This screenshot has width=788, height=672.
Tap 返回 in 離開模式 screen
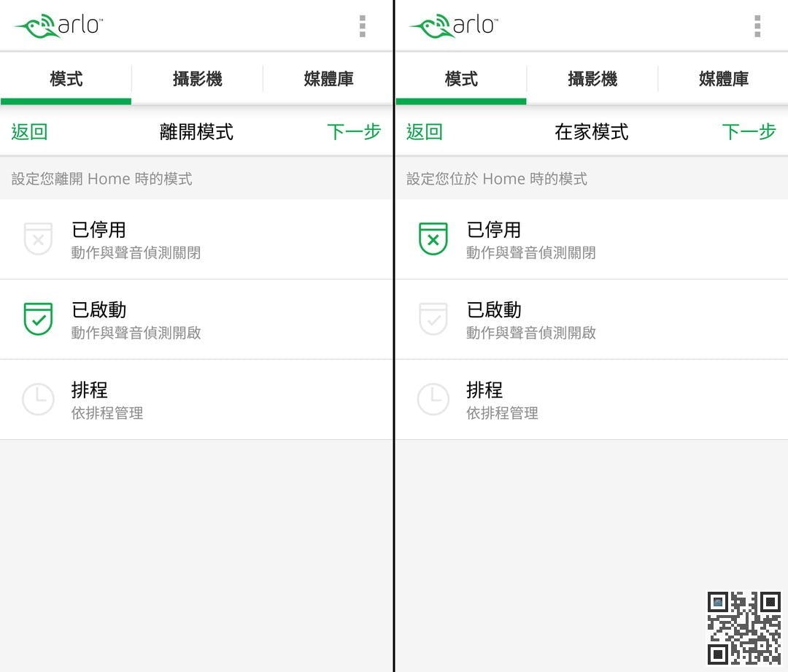click(29, 131)
